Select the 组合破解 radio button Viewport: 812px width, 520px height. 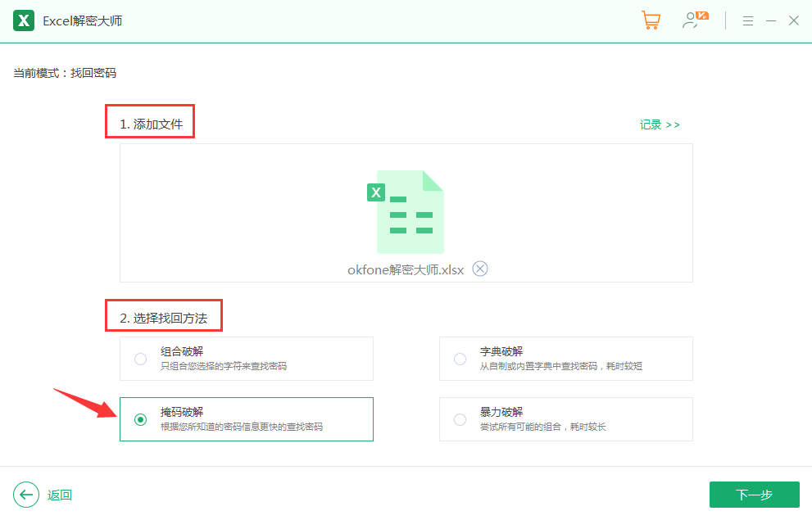[x=140, y=359]
